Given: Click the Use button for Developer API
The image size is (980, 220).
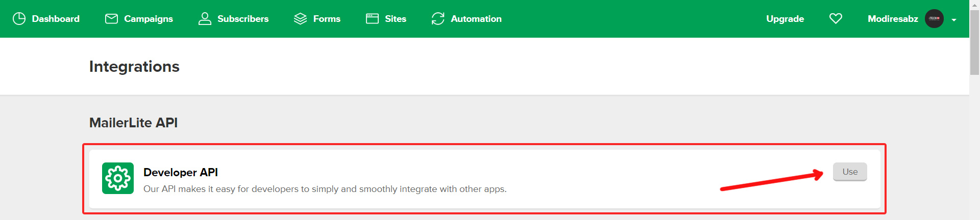Looking at the screenshot, I should point(850,172).
